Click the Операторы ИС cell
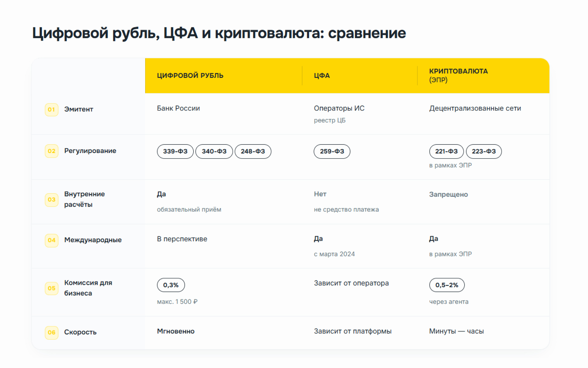Screen dimensions: 588x368 pyautogui.click(x=339, y=109)
